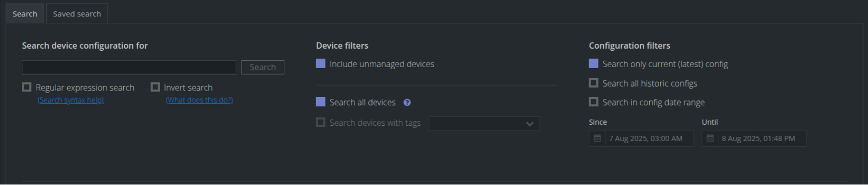Enable Search in config date range
The image size is (868, 185).
point(594,102)
